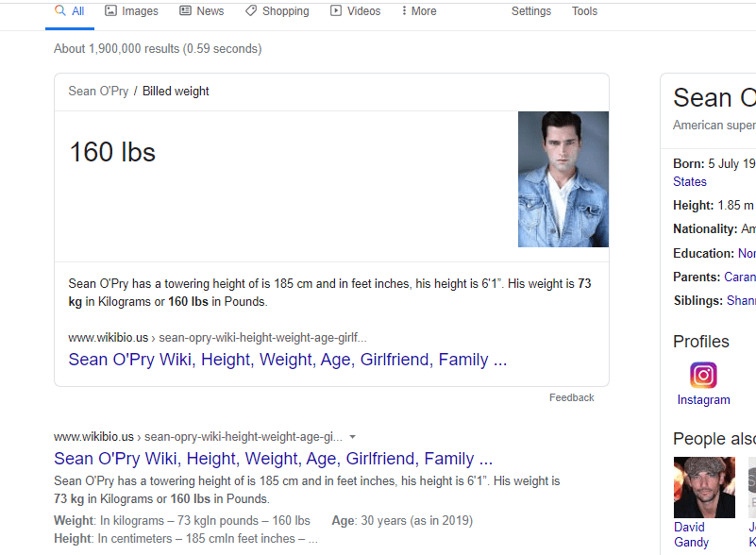The image size is (756, 555).
Task: Click the Billed weight breadcrumb text
Action: click(x=176, y=92)
